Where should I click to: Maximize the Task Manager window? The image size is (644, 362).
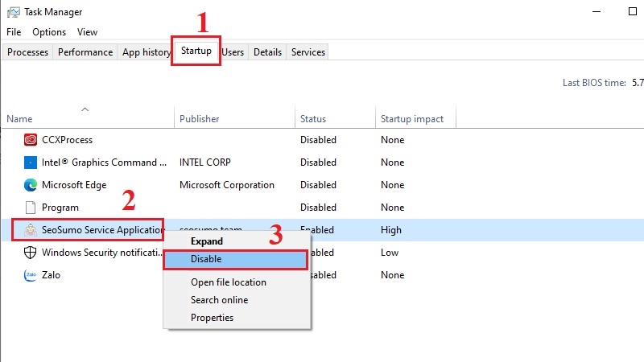tap(633, 11)
